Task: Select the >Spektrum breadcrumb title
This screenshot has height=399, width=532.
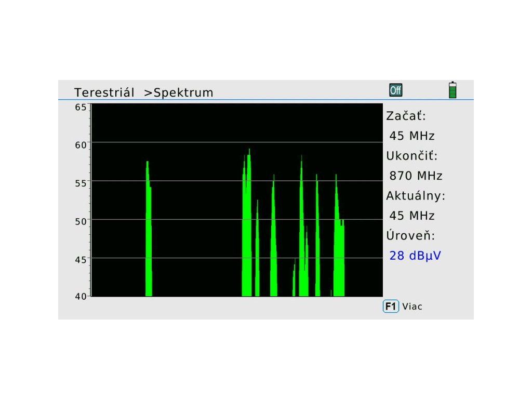Action: point(179,92)
